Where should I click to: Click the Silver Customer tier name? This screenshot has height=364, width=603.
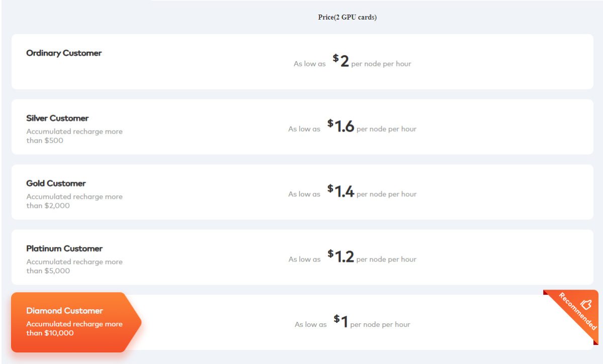57,118
